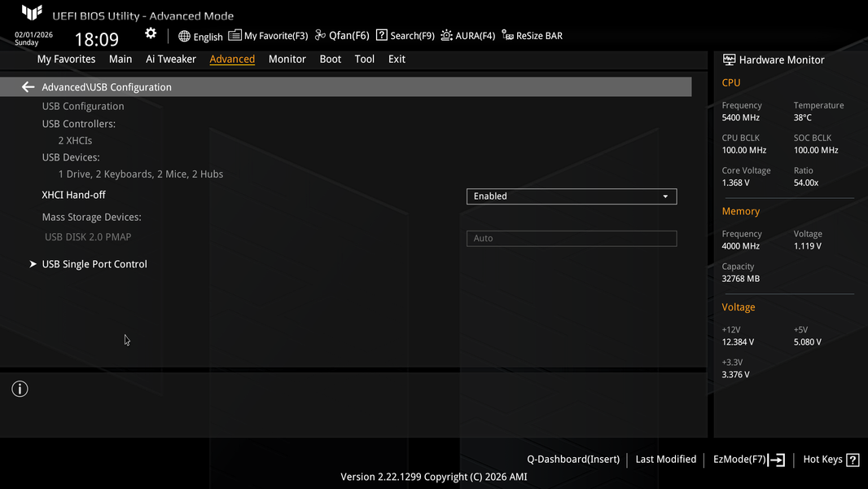Click Core Voltage value 1.368 V
The height and width of the screenshot is (489, 868).
pyautogui.click(x=736, y=183)
